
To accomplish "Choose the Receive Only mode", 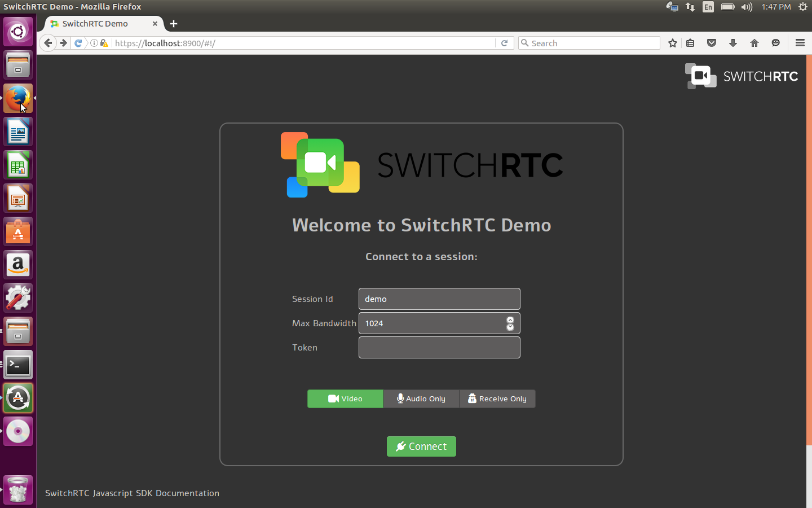I will [x=497, y=398].
